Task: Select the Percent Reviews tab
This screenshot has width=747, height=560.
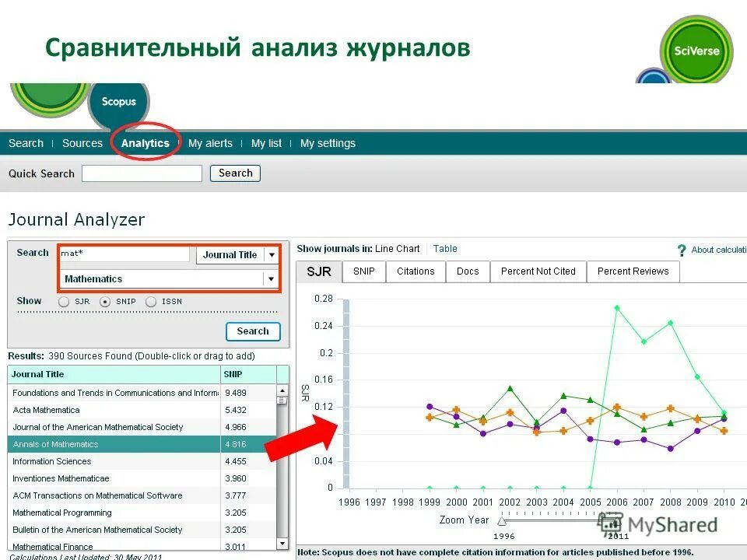Action: coord(633,271)
